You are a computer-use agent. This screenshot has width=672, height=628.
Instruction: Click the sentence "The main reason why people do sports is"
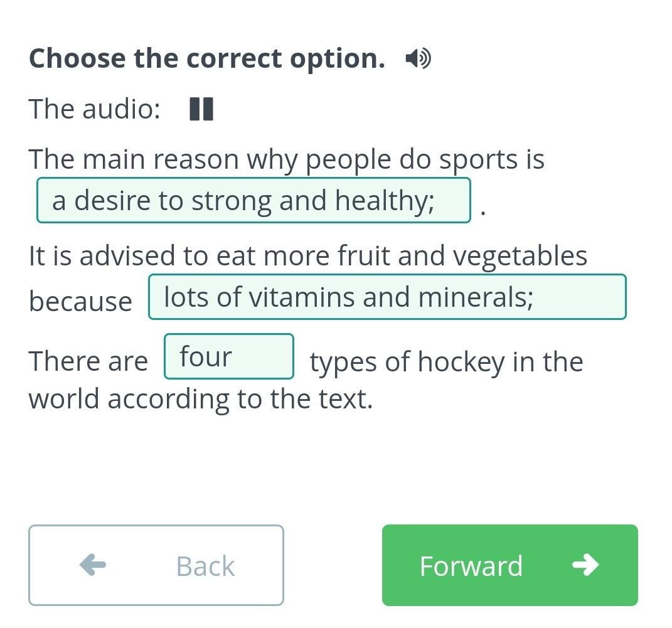[x=286, y=159]
